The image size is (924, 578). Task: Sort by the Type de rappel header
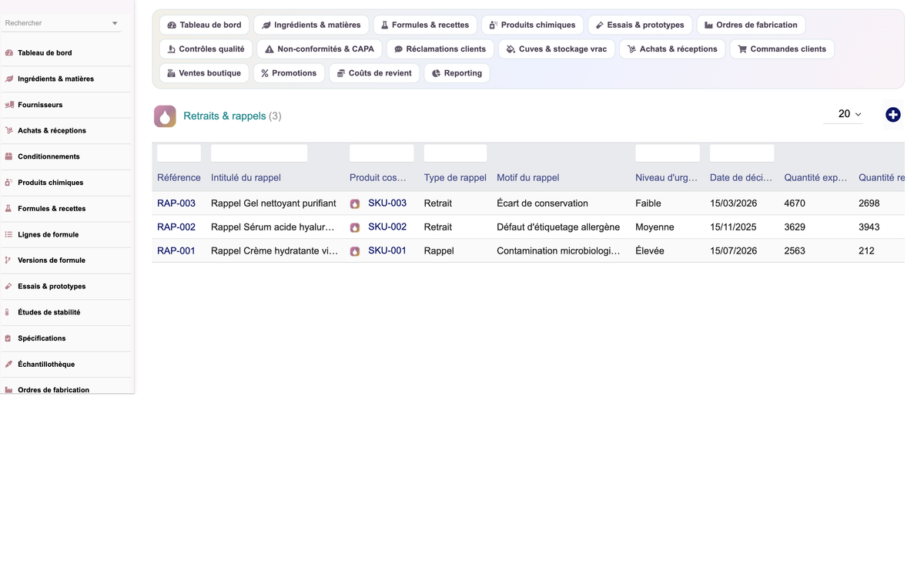455,178
